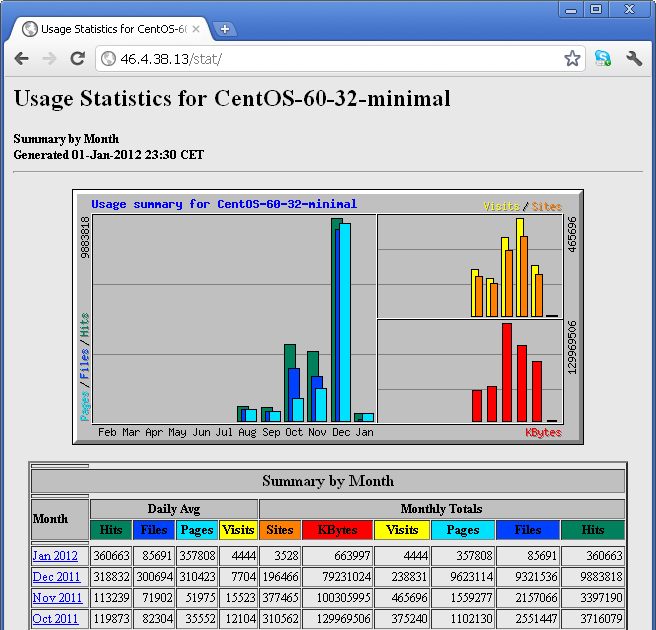Click the 2157066 files cell for Nov 2011
This screenshot has width=656, height=630.
click(528, 597)
